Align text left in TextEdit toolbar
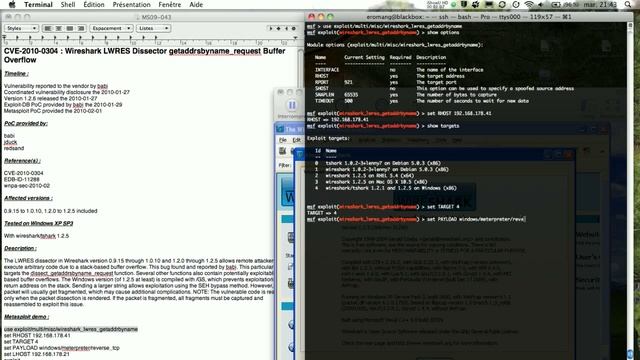640x360 pixels. coord(48,28)
